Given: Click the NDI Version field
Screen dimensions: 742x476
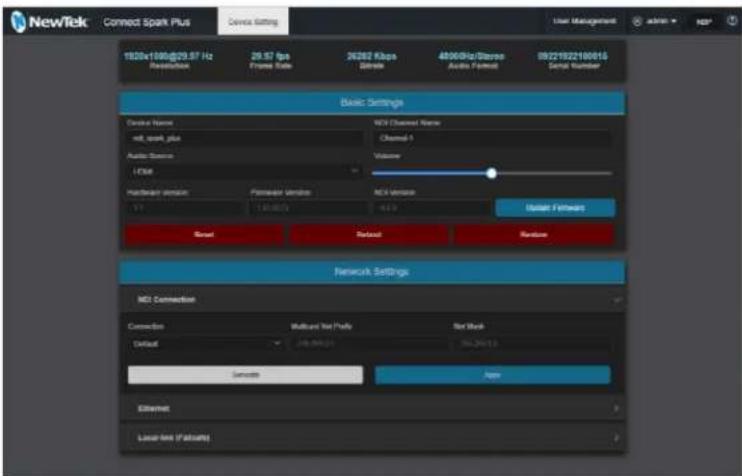Looking at the screenshot, I should click(432, 208).
